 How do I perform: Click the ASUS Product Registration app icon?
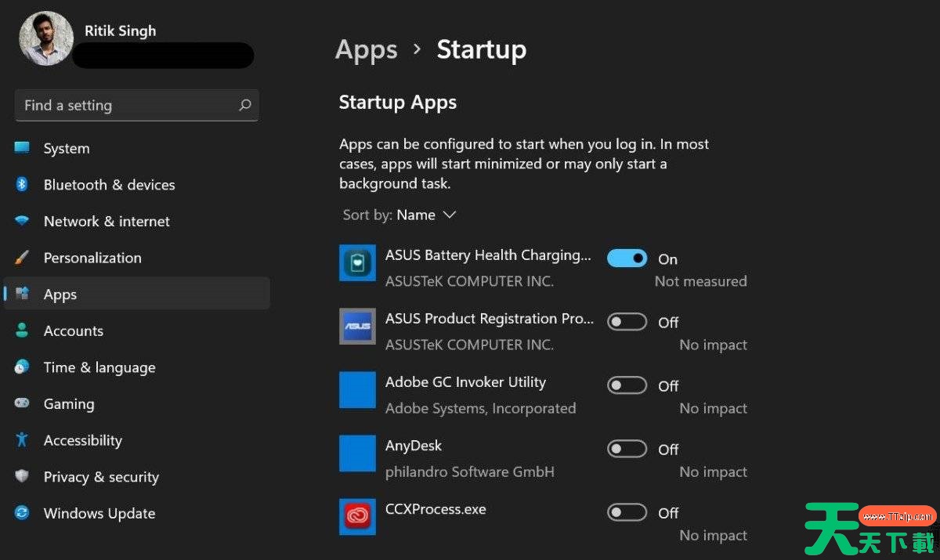357,326
